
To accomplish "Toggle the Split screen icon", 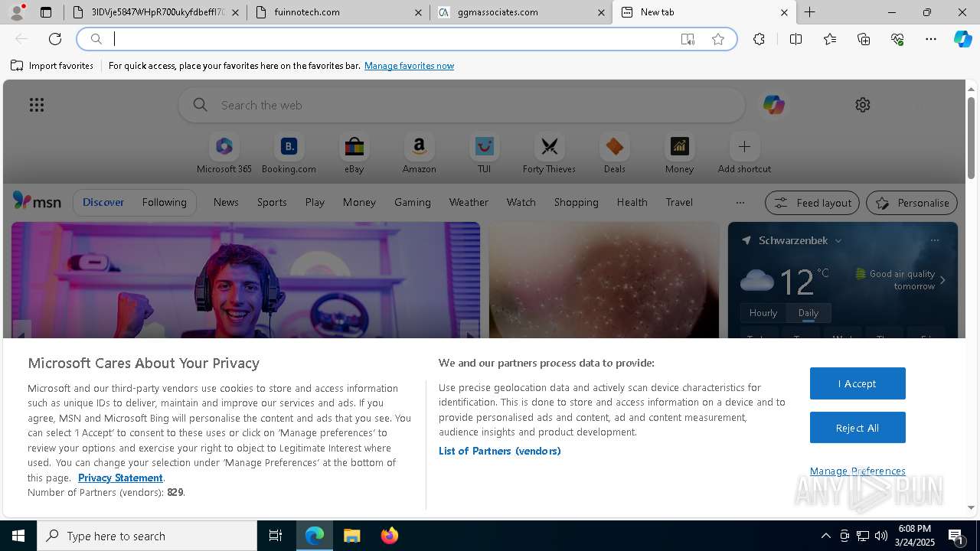I will 795,39.
